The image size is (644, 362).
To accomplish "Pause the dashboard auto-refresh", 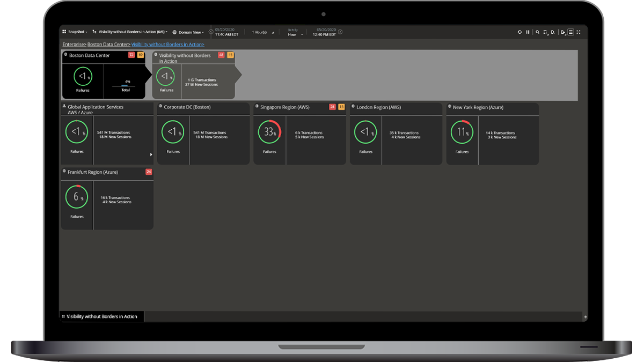I will (528, 32).
